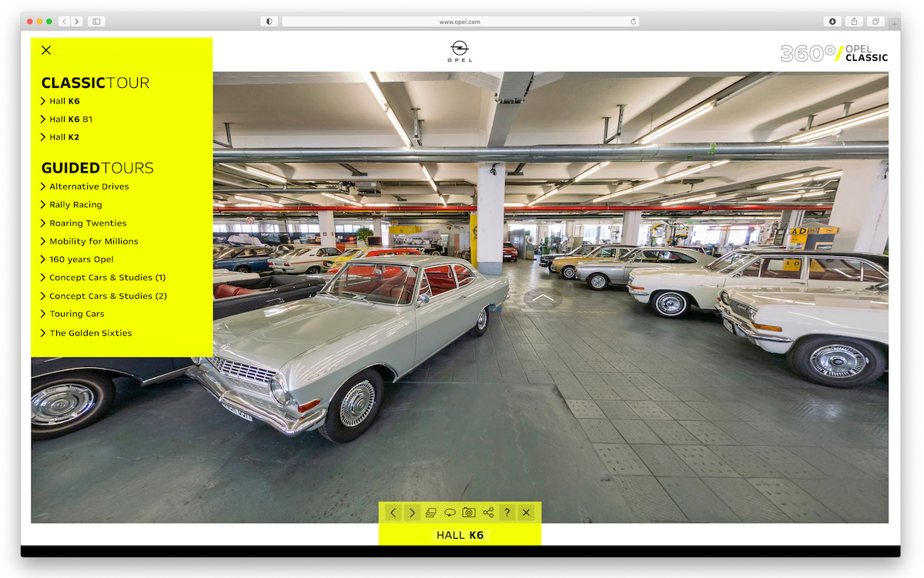Start auto-rotation with the loop icon

[x=450, y=512]
